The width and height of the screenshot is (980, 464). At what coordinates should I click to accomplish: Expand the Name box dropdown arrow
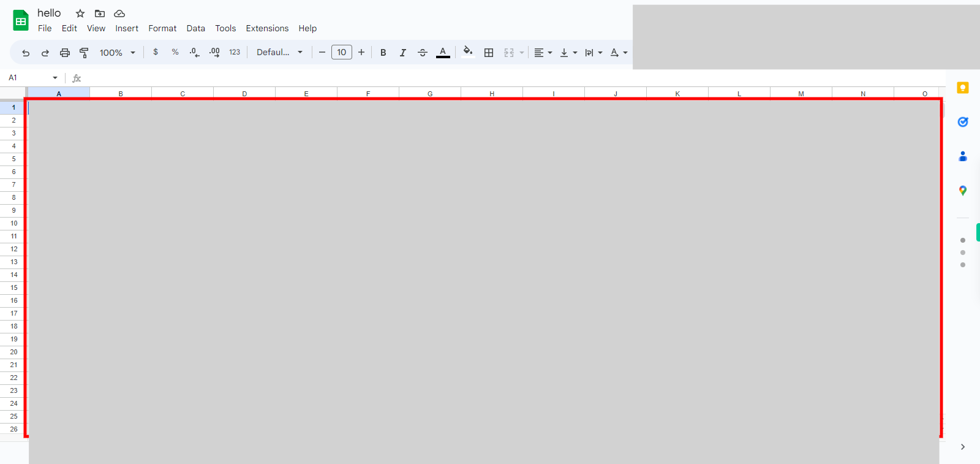click(55, 78)
